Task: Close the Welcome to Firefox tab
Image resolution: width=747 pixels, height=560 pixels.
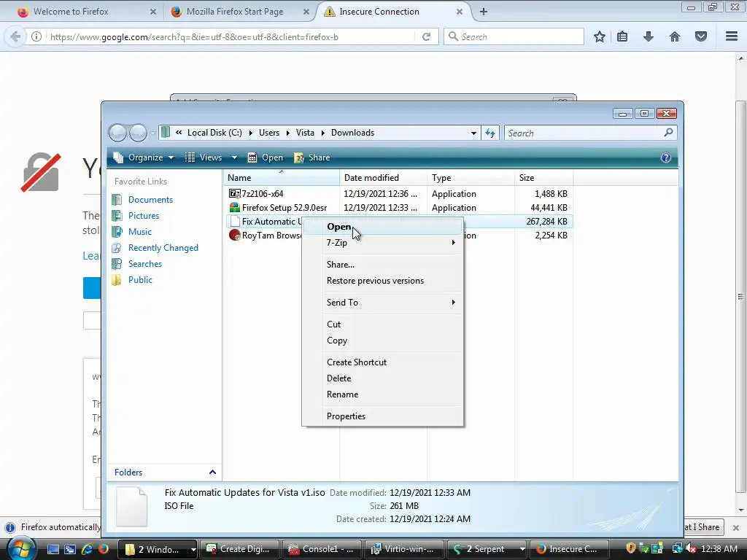Action: tap(153, 12)
